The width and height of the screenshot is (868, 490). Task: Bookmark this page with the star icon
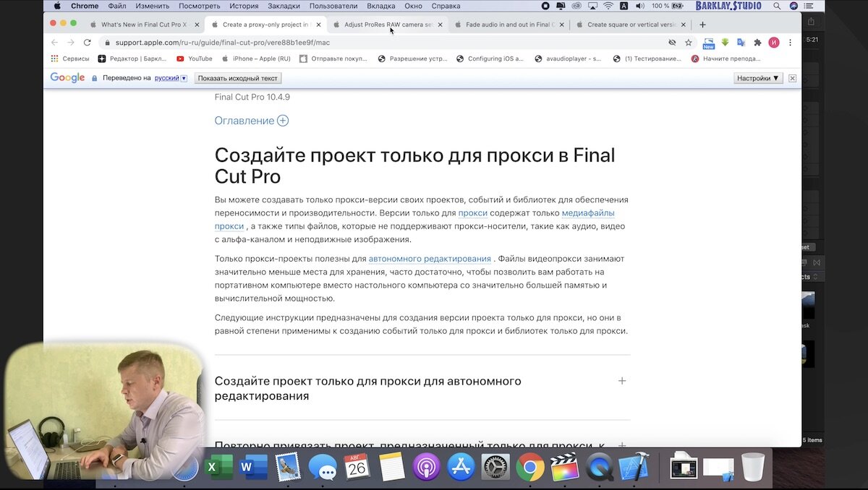(689, 43)
